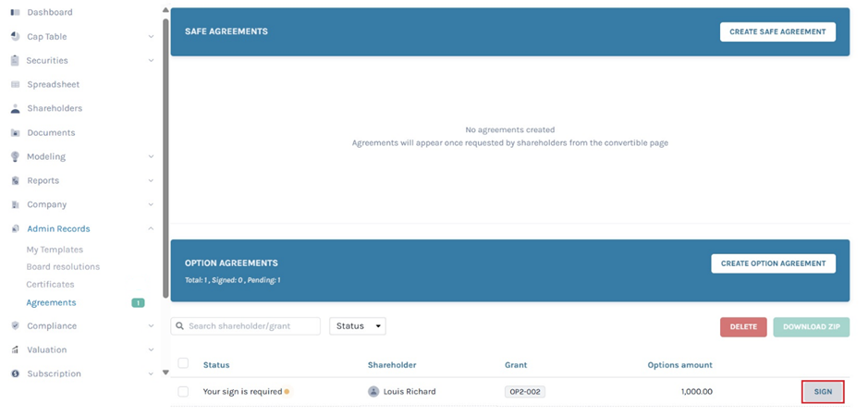
Task: Check the box for Louis Richard's agreement
Action: point(183,391)
